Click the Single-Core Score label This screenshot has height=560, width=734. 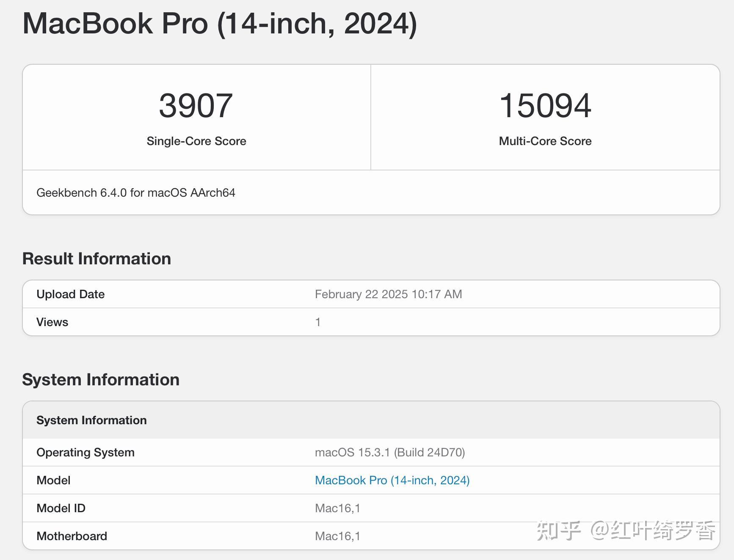pos(196,141)
